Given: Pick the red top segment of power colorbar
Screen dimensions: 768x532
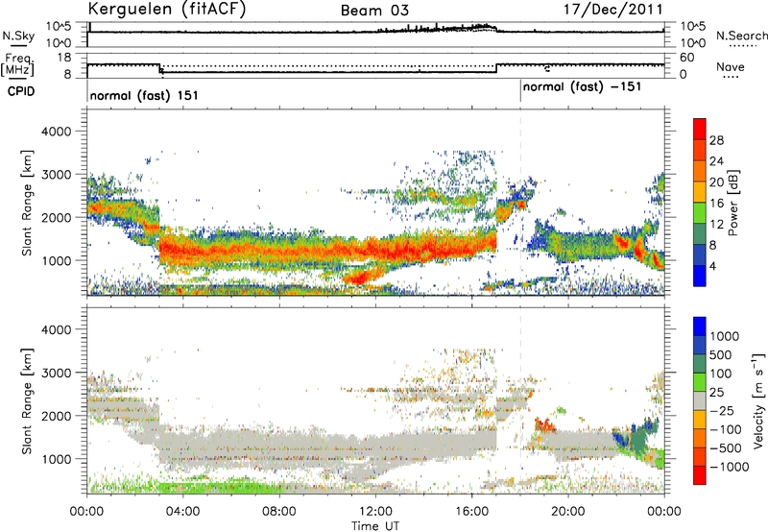Looking at the screenshot, I should point(700,129).
